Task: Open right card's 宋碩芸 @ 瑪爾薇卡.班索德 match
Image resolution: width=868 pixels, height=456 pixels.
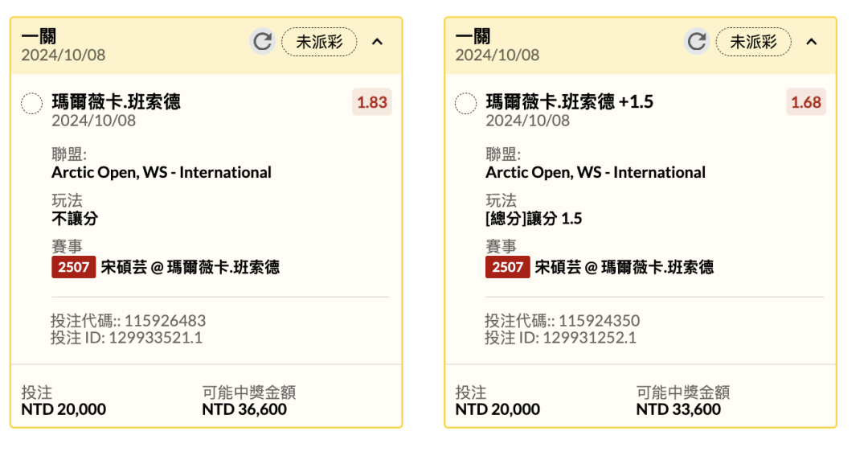Action: click(624, 267)
